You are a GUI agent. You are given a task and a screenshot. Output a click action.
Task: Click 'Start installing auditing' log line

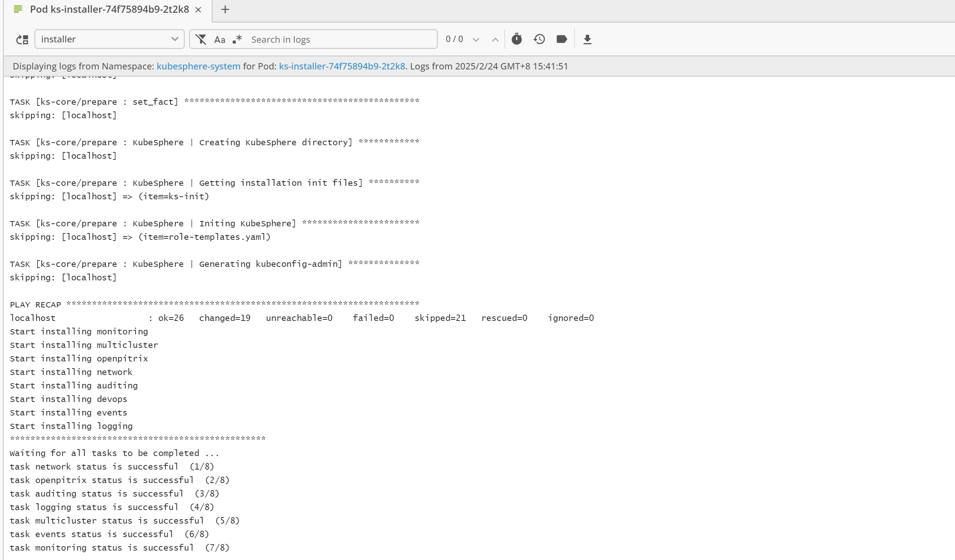[74, 385]
